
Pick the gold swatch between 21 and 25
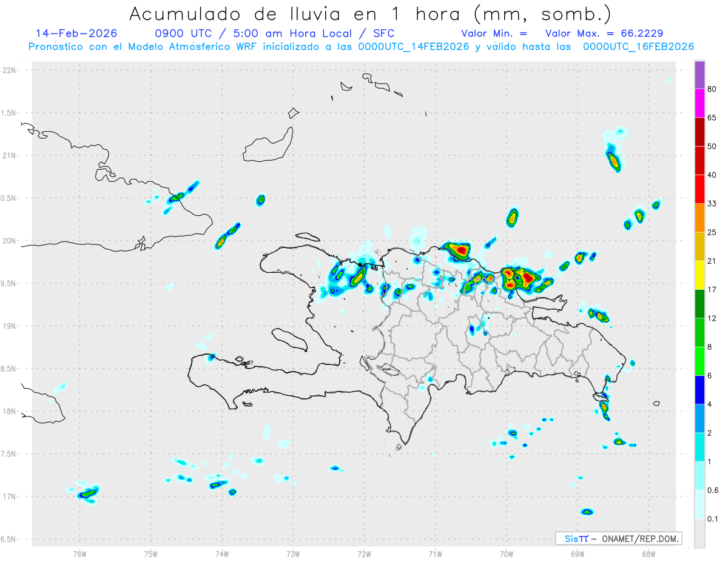[x=699, y=247]
